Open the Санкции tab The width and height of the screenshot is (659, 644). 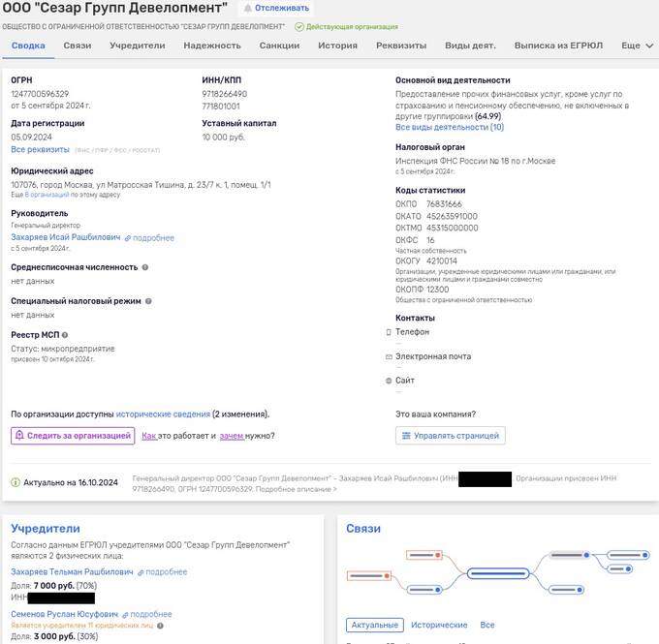pos(279,46)
